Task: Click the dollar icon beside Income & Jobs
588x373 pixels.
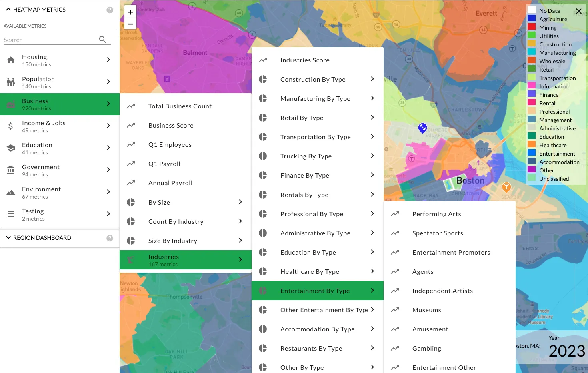Action: (10, 126)
